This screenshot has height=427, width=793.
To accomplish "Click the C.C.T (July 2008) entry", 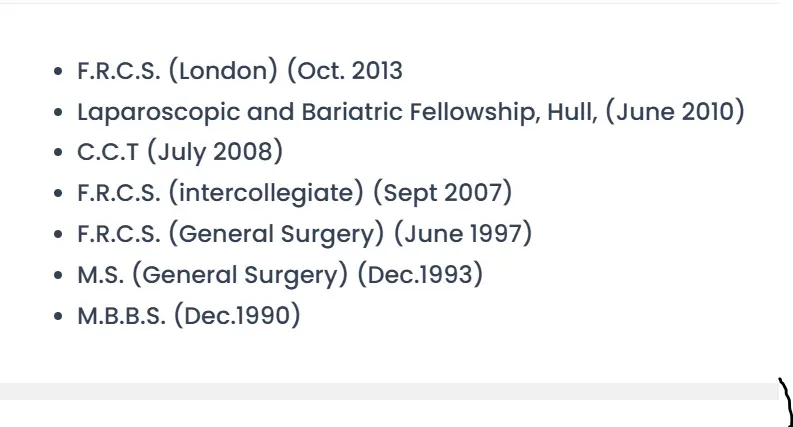I will click(x=180, y=152).
